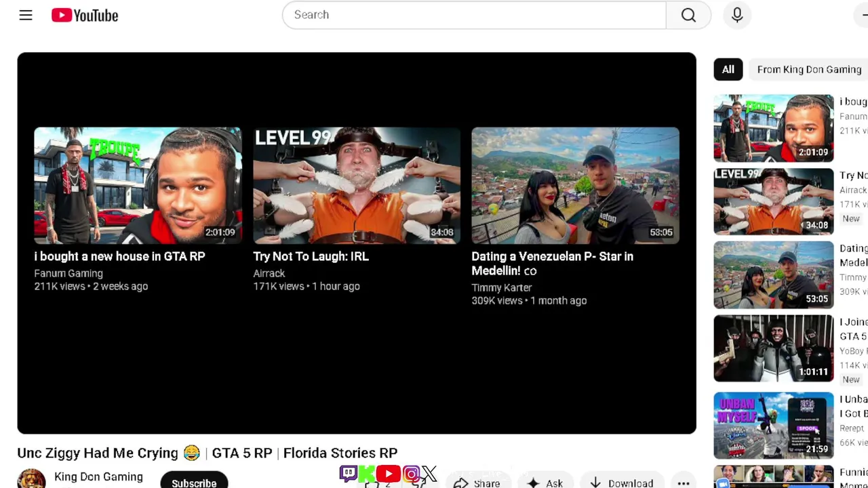Click the search magnifier button
Image resolution: width=868 pixels, height=488 pixels.
[x=688, y=15]
